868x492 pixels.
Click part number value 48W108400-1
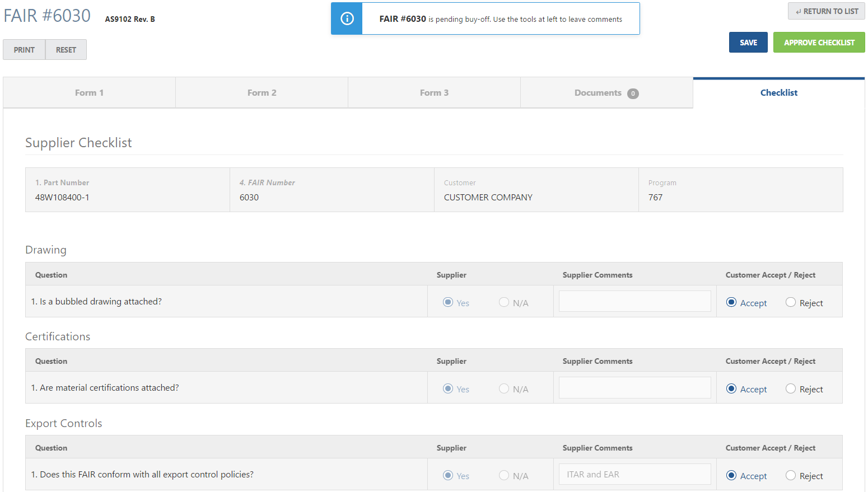click(62, 198)
